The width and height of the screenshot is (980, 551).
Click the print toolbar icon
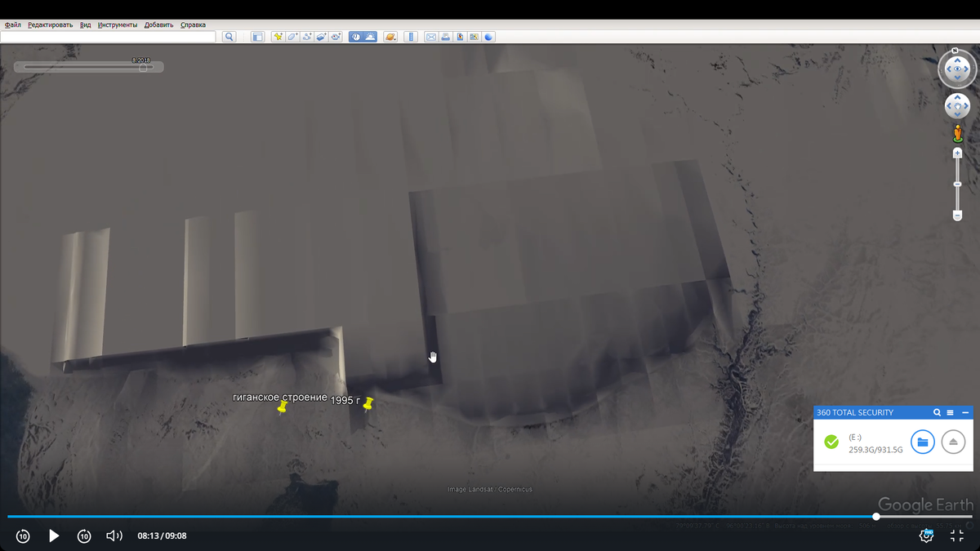coord(445,37)
